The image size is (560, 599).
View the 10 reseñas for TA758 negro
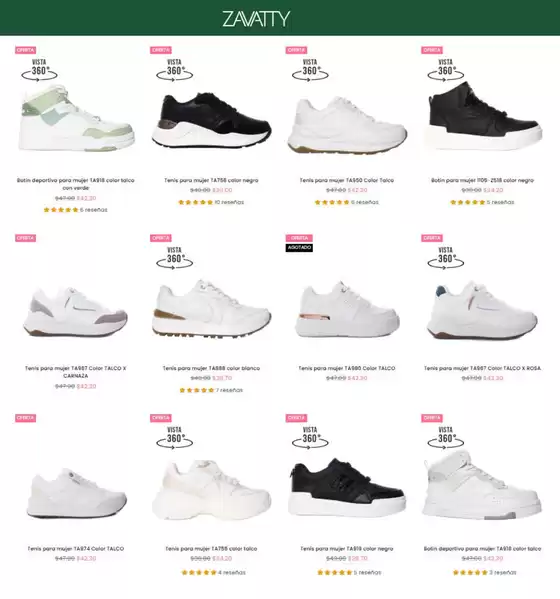[229, 202]
